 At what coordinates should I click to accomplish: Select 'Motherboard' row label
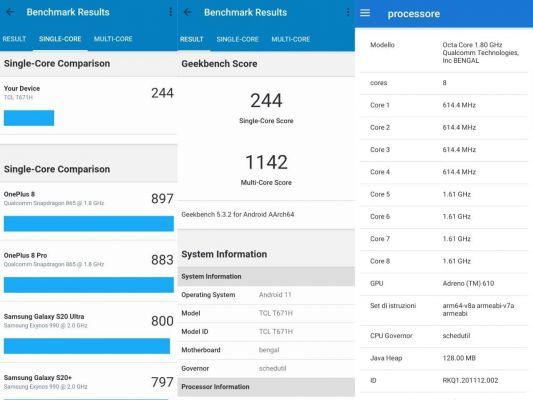[201, 350]
